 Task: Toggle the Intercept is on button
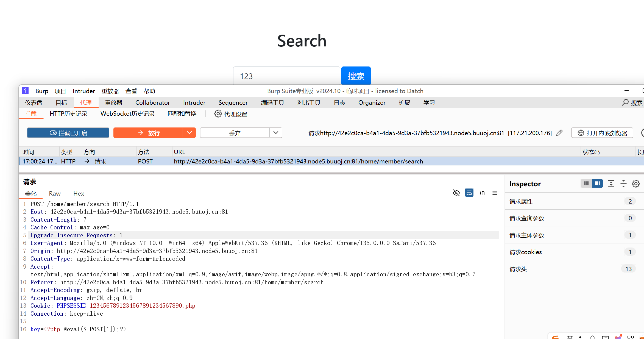68,133
